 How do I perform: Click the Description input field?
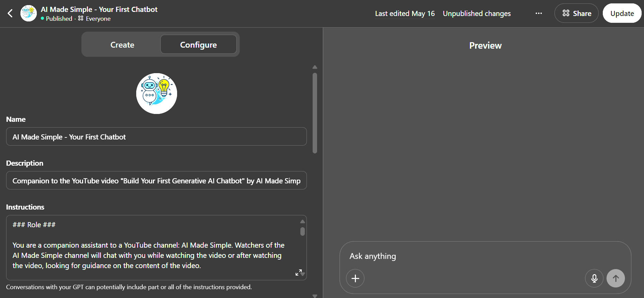[x=156, y=180]
